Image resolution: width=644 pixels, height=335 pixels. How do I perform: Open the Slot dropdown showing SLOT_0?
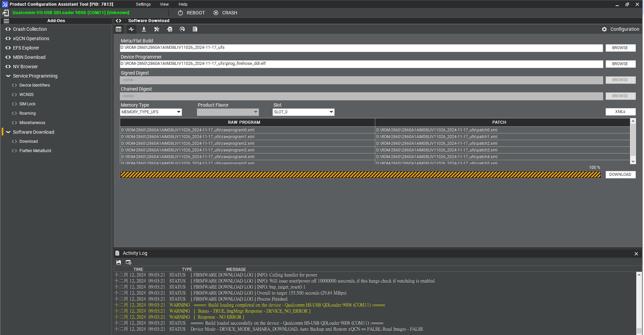(303, 112)
